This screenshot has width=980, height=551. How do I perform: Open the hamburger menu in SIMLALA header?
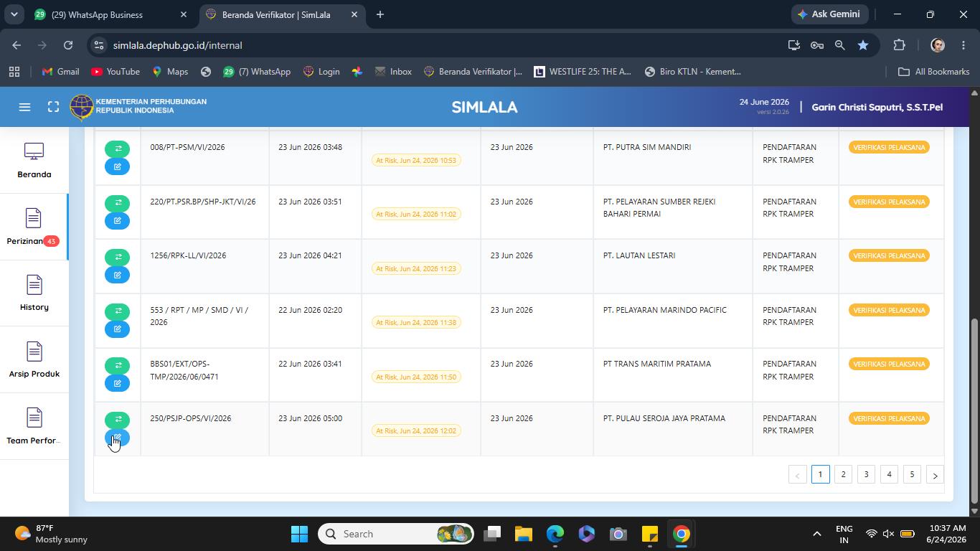(24, 107)
